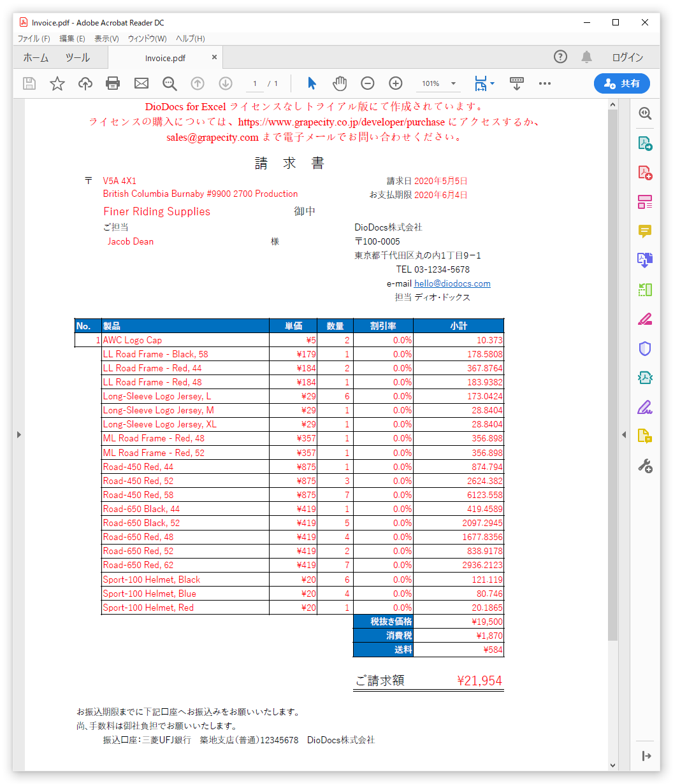Click the 請求書 title heading
Screen dimensions: 673x784
[290, 163]
